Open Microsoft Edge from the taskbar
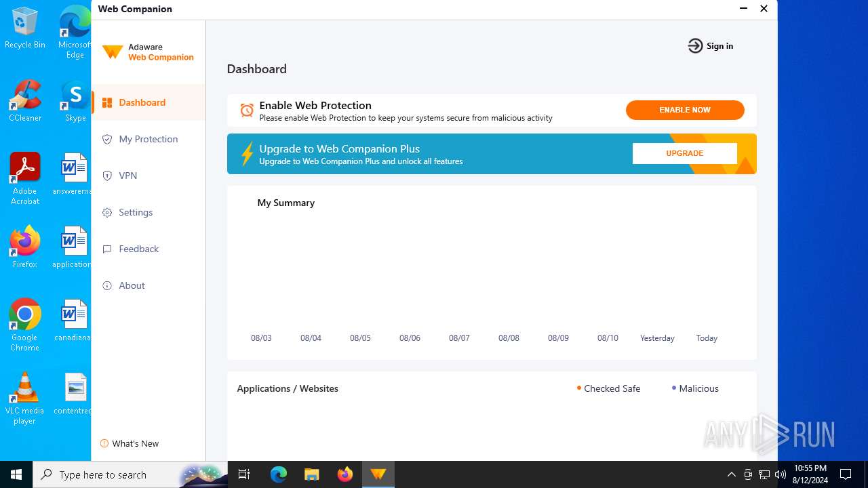868x488 pixels. [279, 474]
